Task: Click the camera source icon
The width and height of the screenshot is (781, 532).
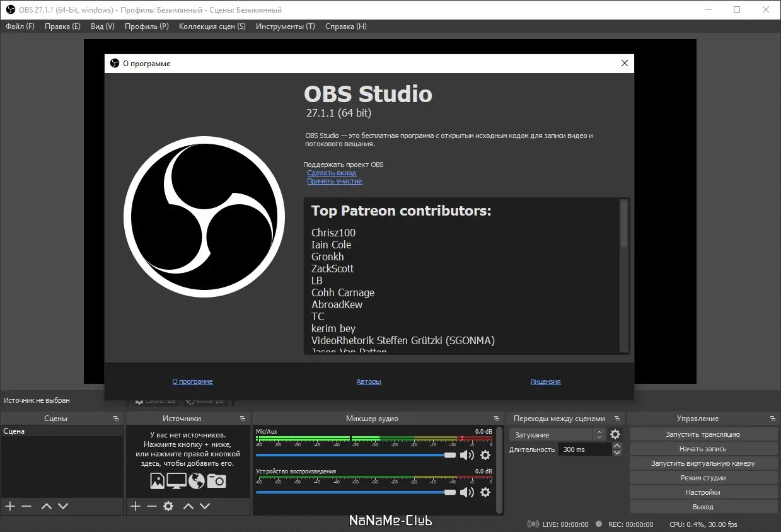Action: click(x=216, y=481)
